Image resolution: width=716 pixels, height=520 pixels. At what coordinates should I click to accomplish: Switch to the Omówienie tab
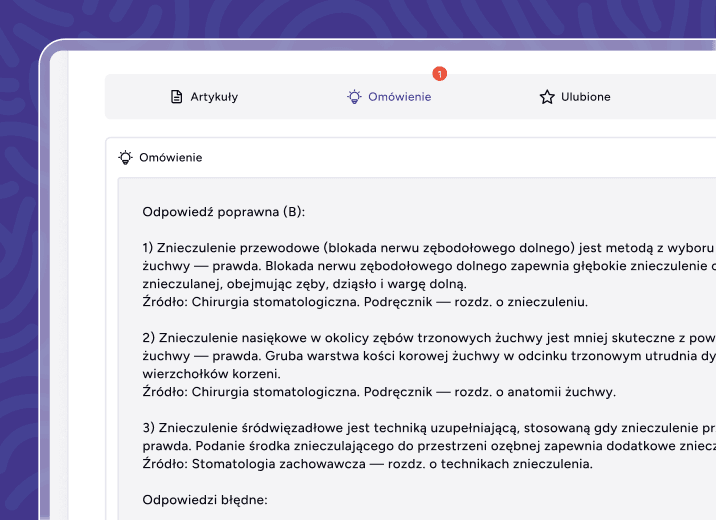click(389, 97)
